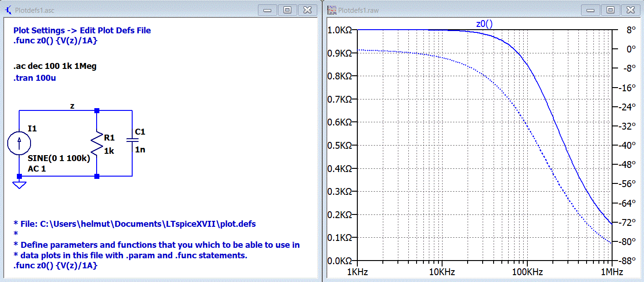The image size is (644, 282).
Task: Click the z0() trace label
Action: 484,24
